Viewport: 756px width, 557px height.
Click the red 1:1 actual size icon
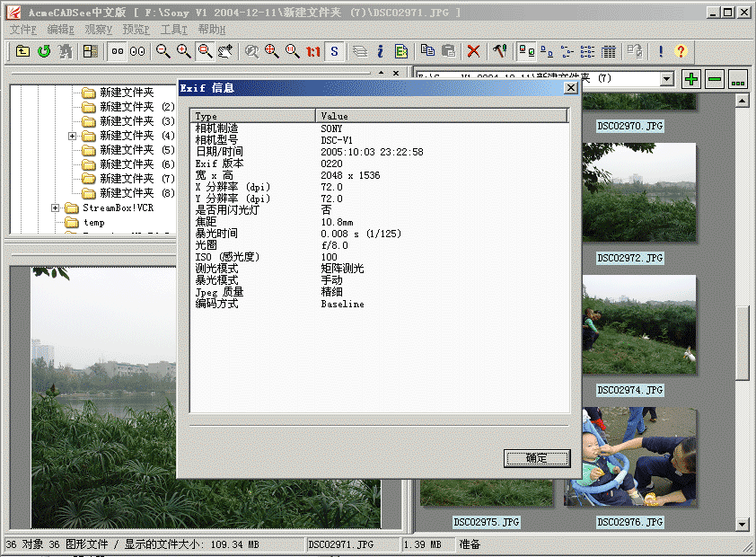pos(313,51)
